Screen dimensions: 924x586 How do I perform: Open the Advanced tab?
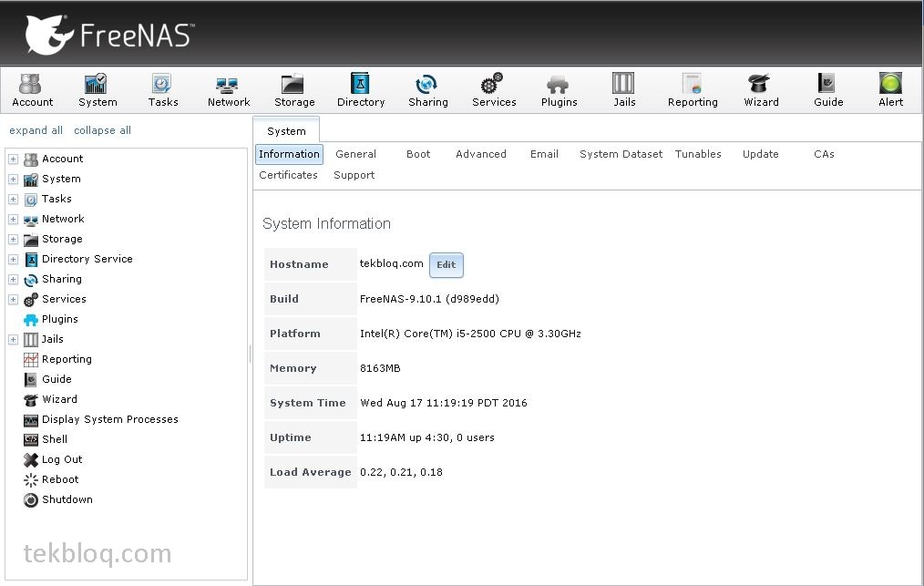pos(481,154)
